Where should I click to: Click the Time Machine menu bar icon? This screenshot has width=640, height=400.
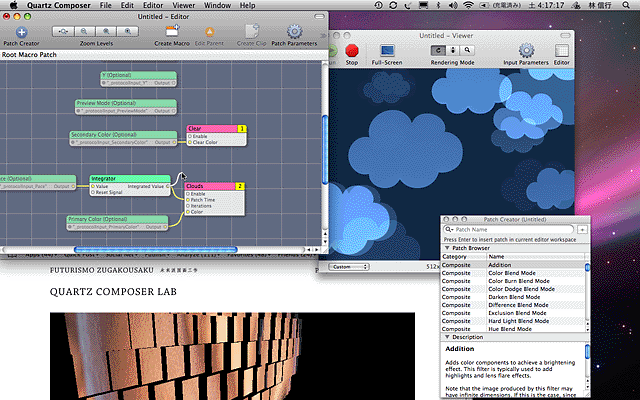(378, 5)
